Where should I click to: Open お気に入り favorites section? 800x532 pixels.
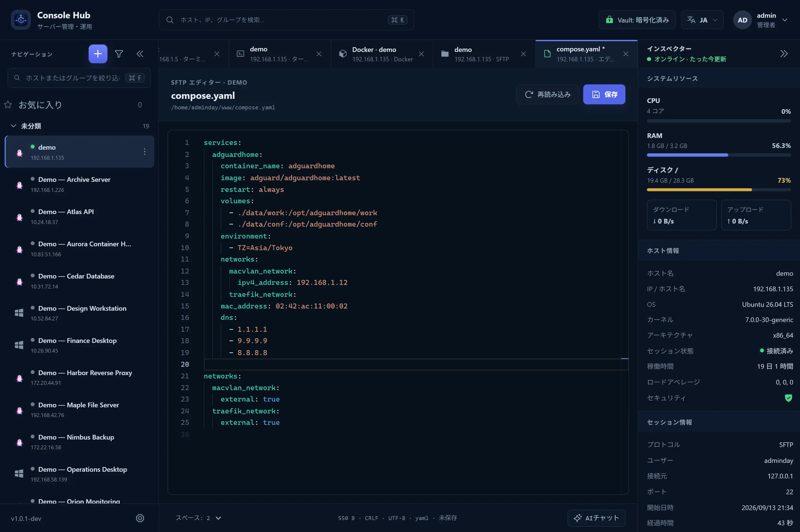(75, 105)
